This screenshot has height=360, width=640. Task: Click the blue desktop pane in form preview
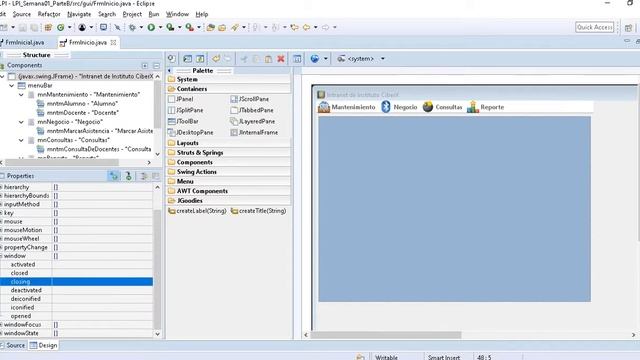(454, 209)
